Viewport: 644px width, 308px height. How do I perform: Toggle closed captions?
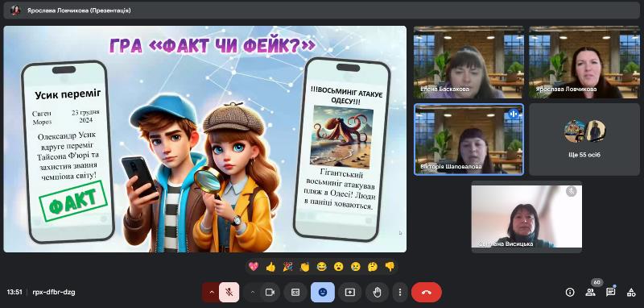[295, 293]
